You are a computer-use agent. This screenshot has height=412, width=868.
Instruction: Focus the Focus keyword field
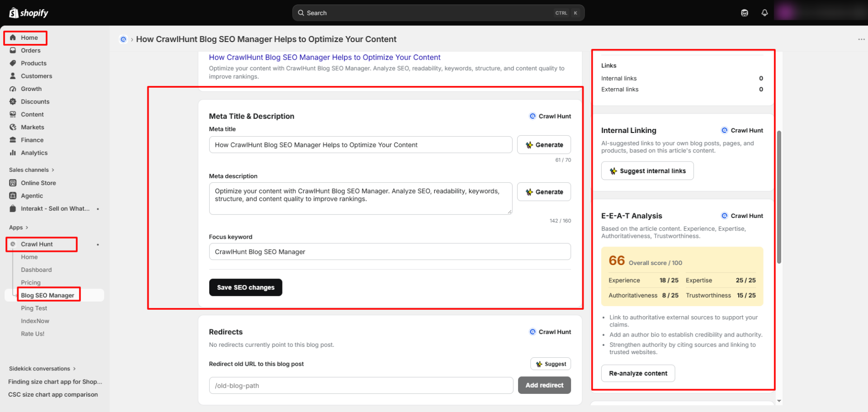click(x=390, y=252)
